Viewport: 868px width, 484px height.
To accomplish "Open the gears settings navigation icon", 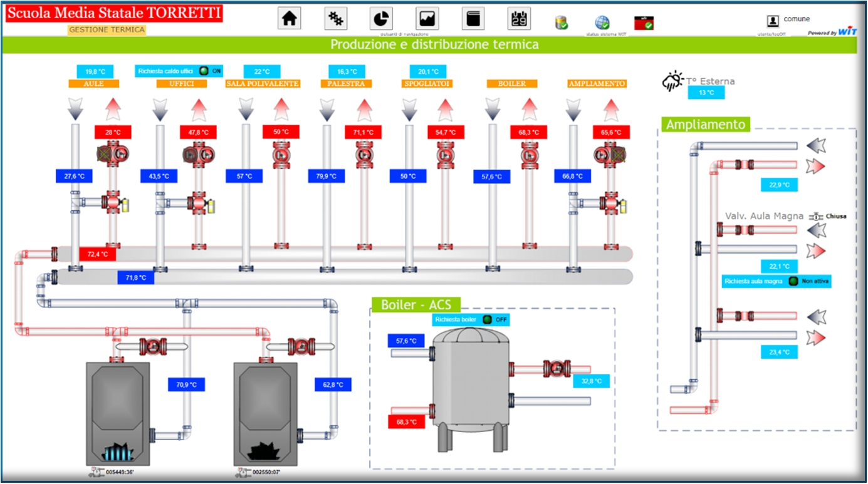I will pyautogui.click(x=336, y=19).
